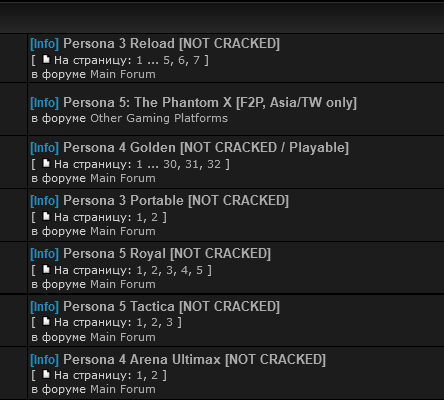Open Persona 5 Royal topic
This screenshot has height=400, width=444.
167,254
